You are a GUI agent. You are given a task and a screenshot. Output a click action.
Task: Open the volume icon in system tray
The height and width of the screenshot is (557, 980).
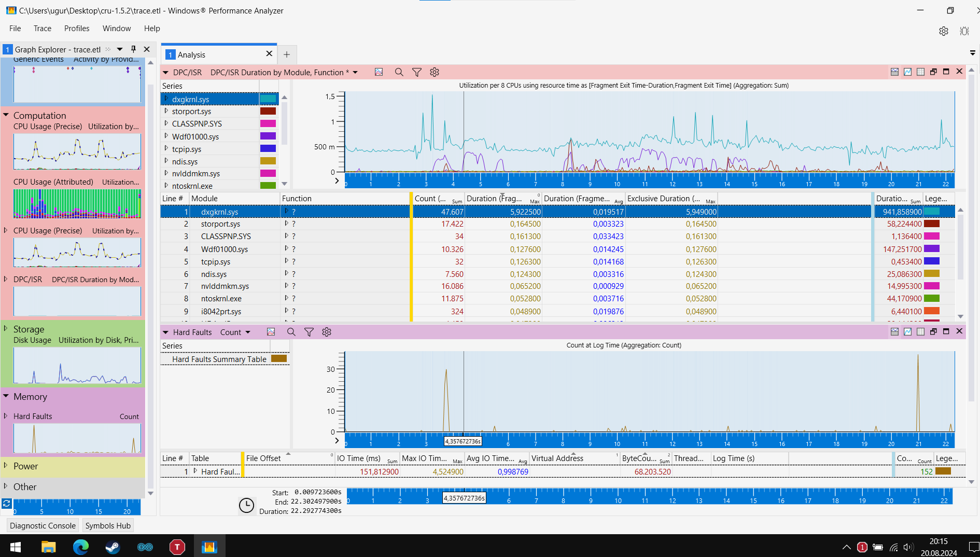(908, 547)
